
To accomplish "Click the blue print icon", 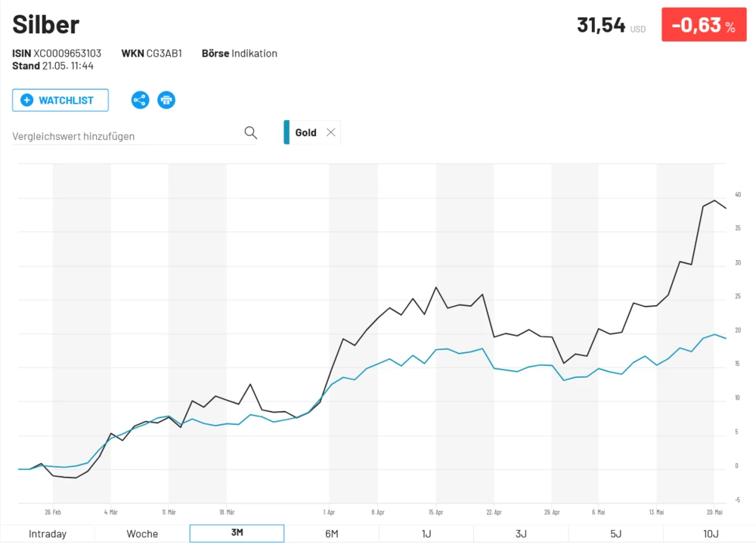I will (x=166, y=100).
